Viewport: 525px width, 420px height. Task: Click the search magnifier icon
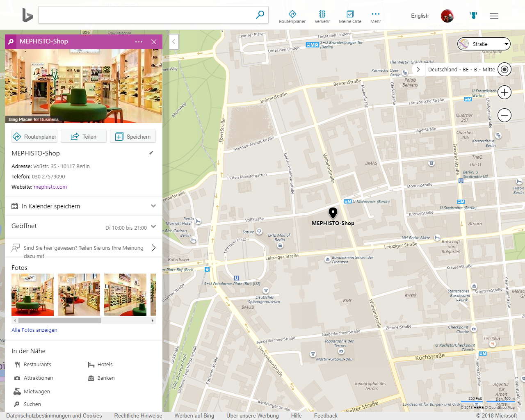click(x=260, y=15)
